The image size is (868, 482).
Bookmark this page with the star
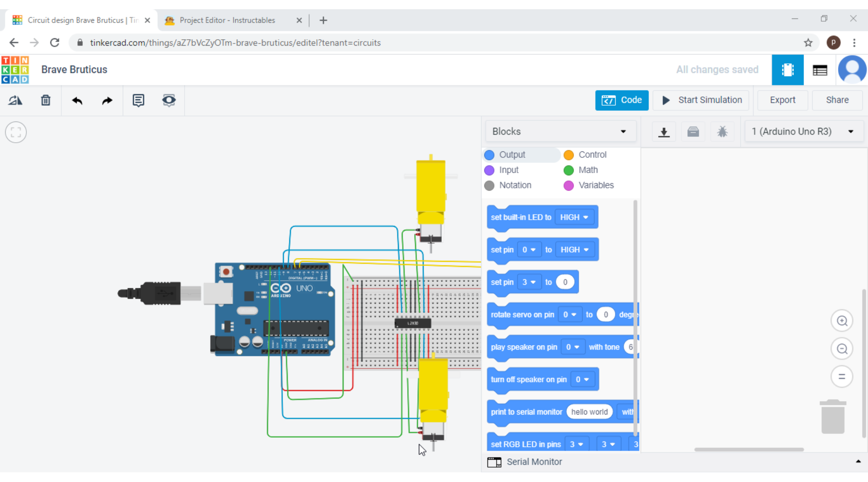point(808,42)
